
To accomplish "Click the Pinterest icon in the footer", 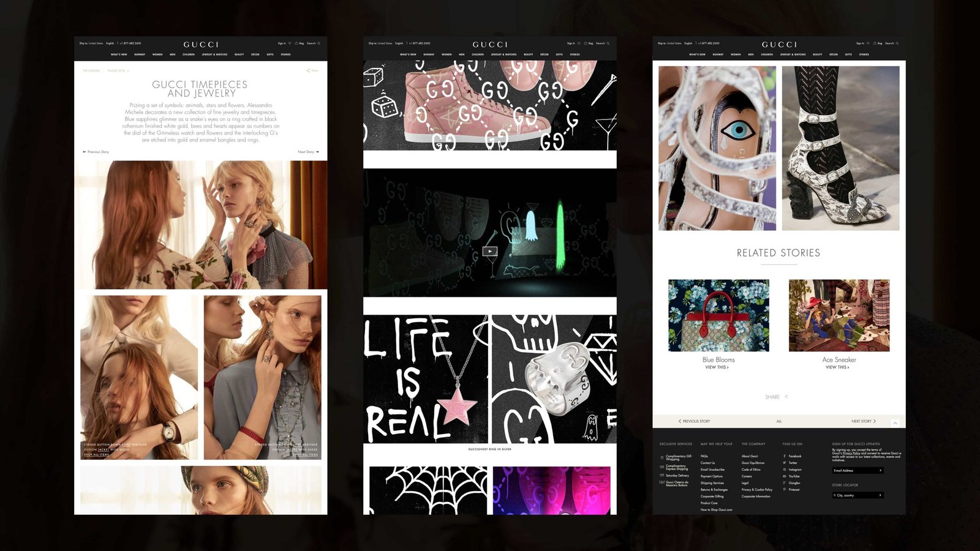I will tap(785, 490).
